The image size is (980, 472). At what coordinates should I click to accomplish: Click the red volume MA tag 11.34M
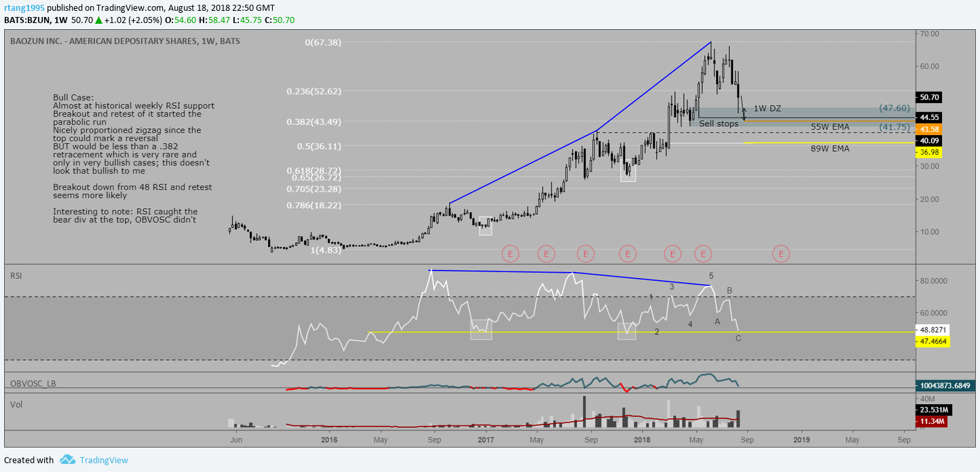pos(930,422)
